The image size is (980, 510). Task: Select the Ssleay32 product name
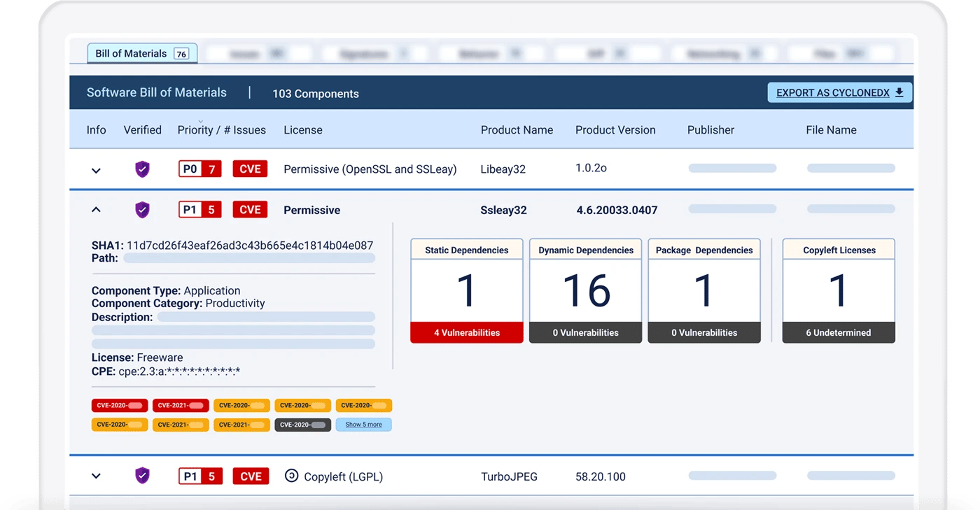click(503, 210)
